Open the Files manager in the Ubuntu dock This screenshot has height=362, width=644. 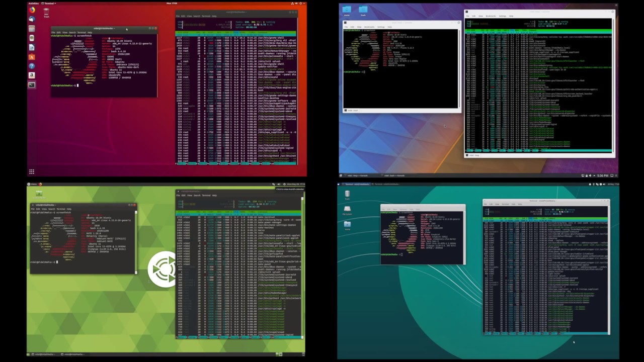tap(32, 29)
